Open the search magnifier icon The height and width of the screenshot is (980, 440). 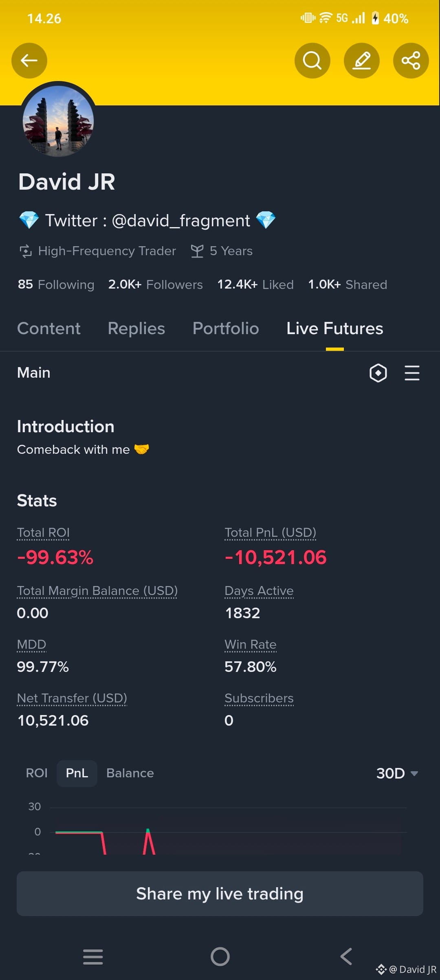tap(312, 61)
